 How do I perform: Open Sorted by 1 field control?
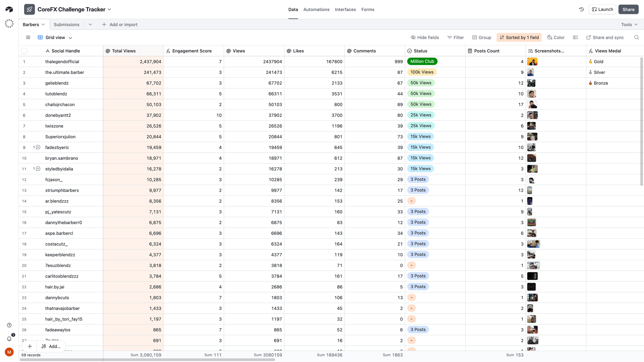point(519,38)
